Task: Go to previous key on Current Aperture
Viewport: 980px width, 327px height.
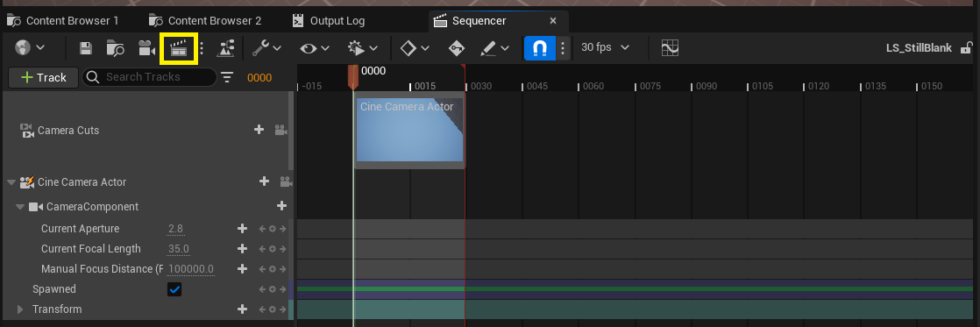Action: pyautogui.click(x=263, y=229)
